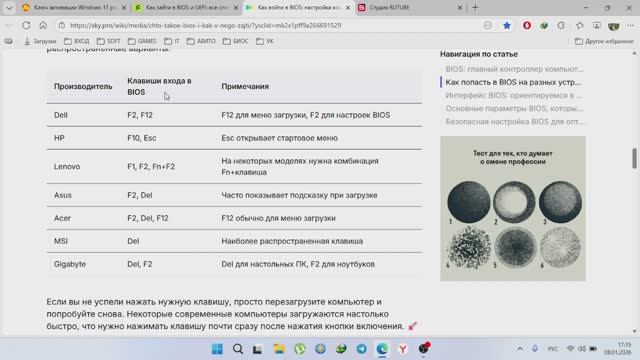Open the ВХОД bookmarks folder
Image resolution: width=640 pixels, height=360 pixels.
pos(77,41)
